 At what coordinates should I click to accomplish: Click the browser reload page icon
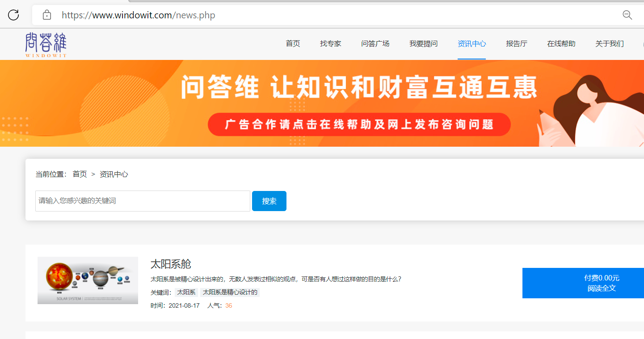13,15
